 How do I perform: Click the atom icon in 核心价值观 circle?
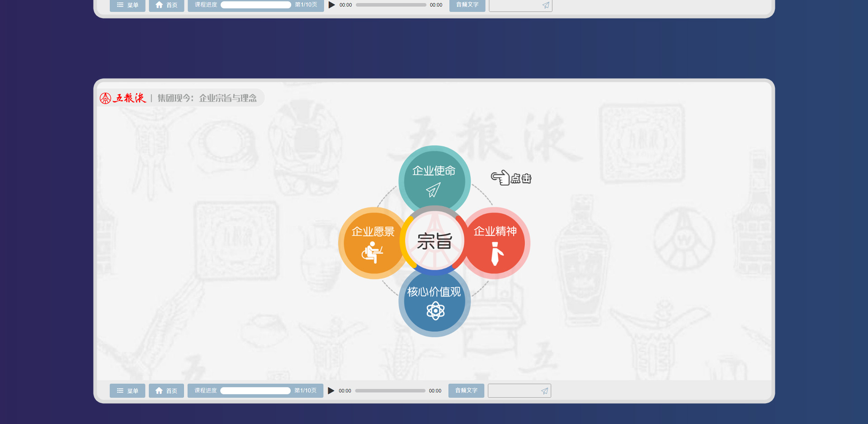tap(435, 311)
